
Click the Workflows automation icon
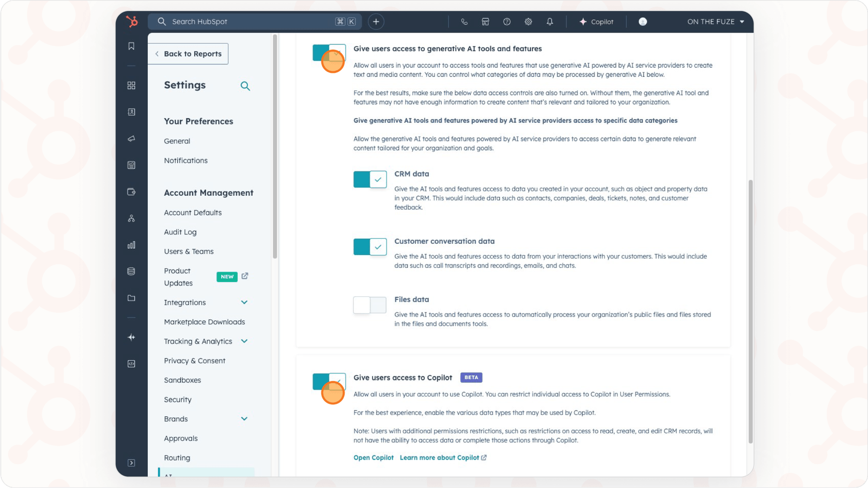[x=131, y=218]
